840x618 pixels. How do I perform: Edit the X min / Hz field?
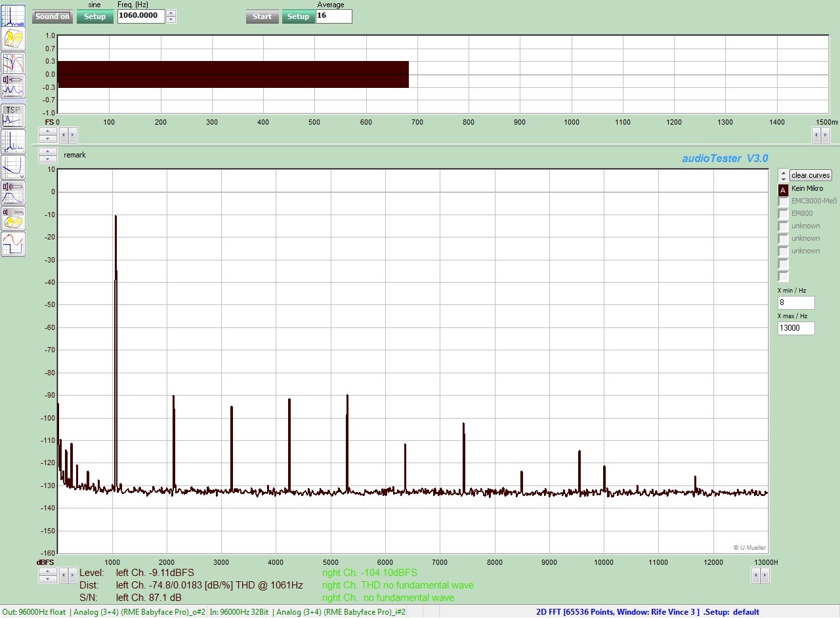(x=796, y=303)
